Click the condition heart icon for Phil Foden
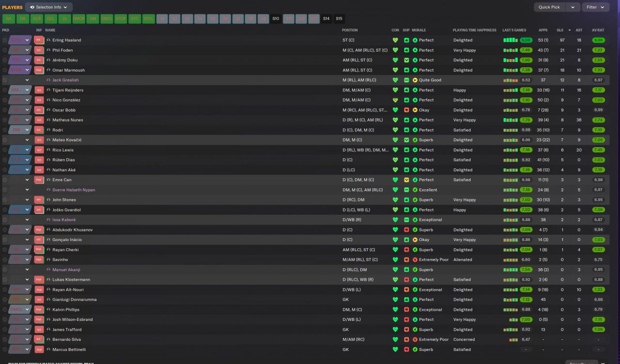Viewport: 620px width, 364px height. click(x=395, y=50)
